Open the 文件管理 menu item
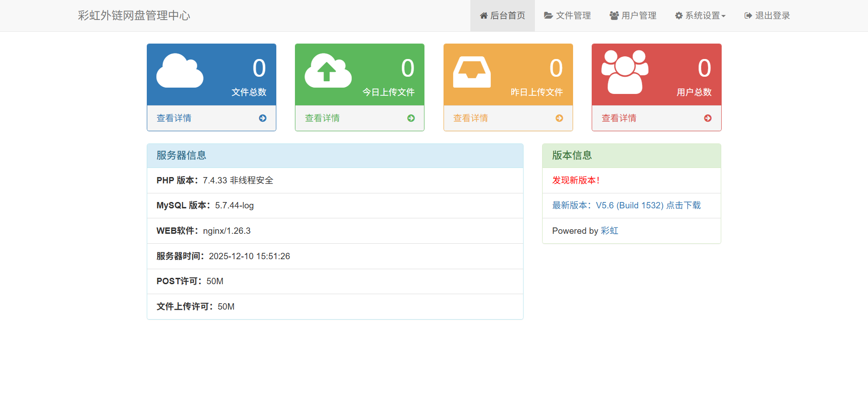 [573, 15]
